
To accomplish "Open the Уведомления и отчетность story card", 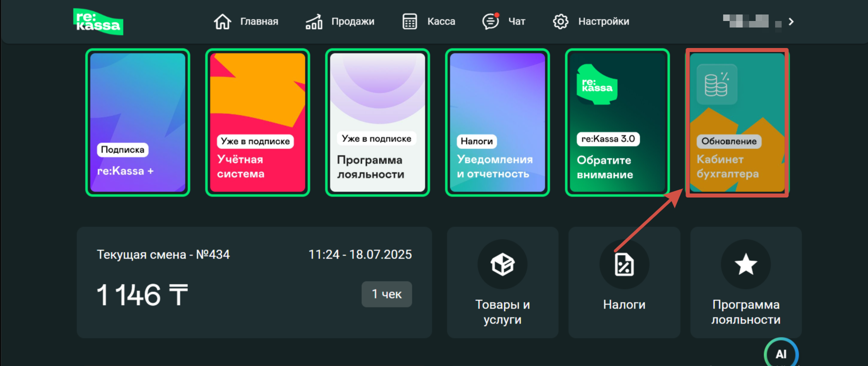I will pos(498,122).
